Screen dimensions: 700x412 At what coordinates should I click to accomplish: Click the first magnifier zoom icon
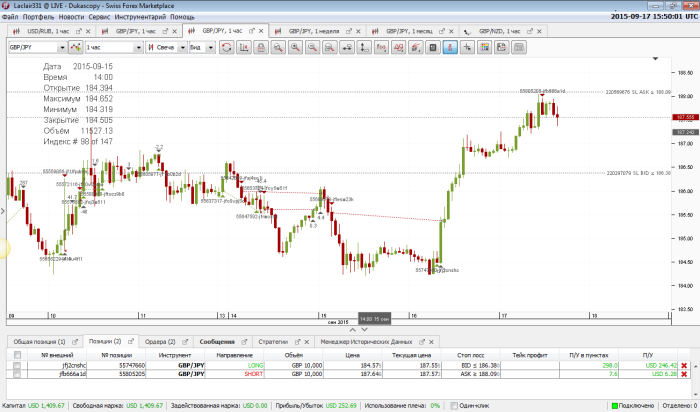pyautogui.click(x=278, y=47)
